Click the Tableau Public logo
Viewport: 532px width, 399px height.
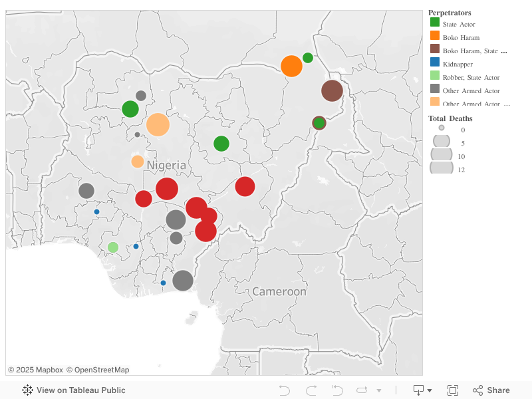(x=27, y=390)
